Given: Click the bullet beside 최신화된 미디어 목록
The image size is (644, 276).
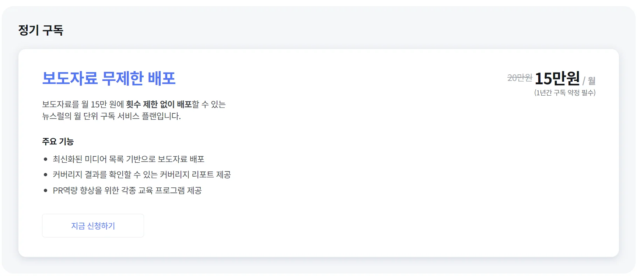Looking at the screenshot, I should click(45, 159).
